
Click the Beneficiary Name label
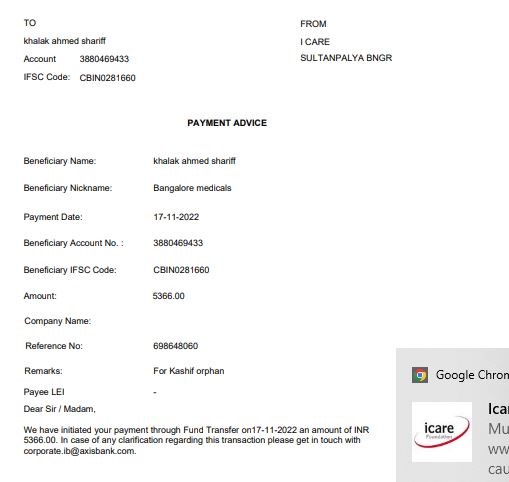(60, 161)
